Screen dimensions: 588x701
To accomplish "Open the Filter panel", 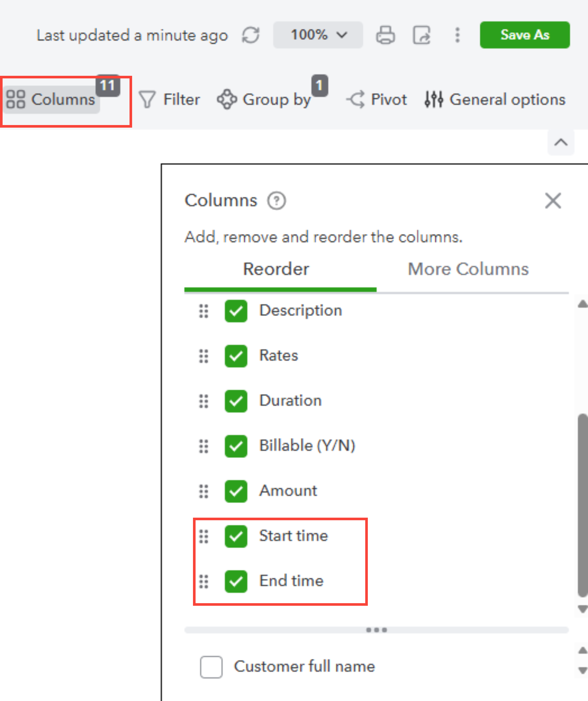I will click(x=170, y=99).
